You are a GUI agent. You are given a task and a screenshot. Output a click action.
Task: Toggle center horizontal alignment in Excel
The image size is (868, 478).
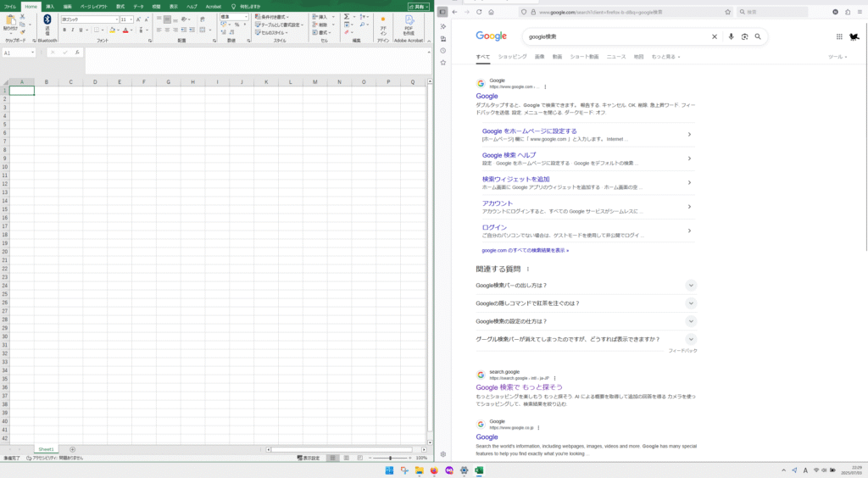tap(167, 30)
